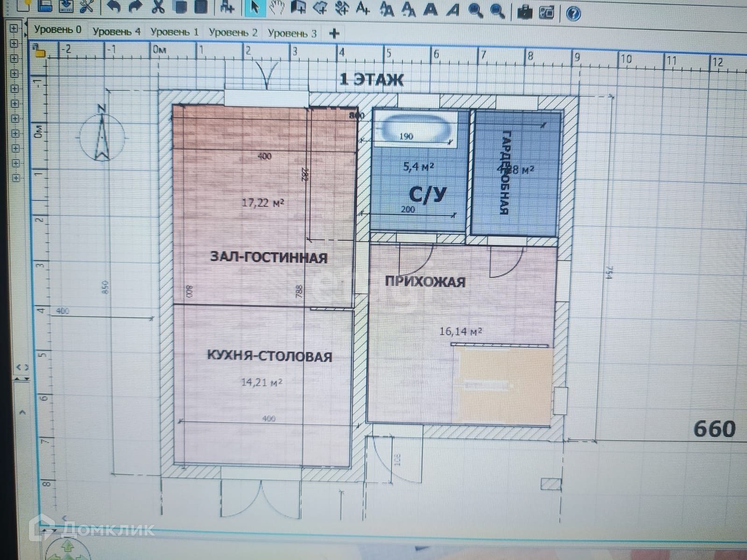Select the bathtub in the С/У room
Image resolution: width=747 pixels, height=560 pixels.
tap(416, 129)
